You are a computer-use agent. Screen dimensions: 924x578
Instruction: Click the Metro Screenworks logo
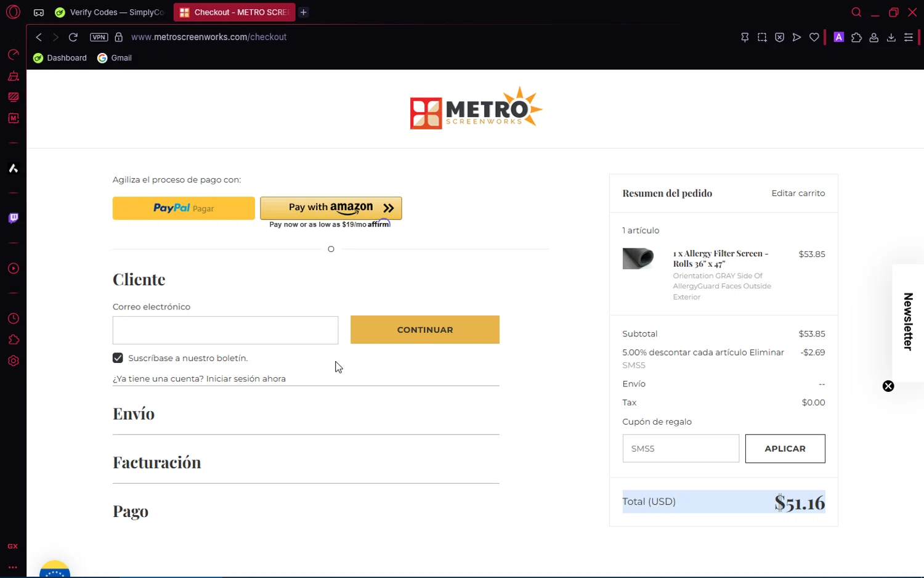[x=476, y=108]
